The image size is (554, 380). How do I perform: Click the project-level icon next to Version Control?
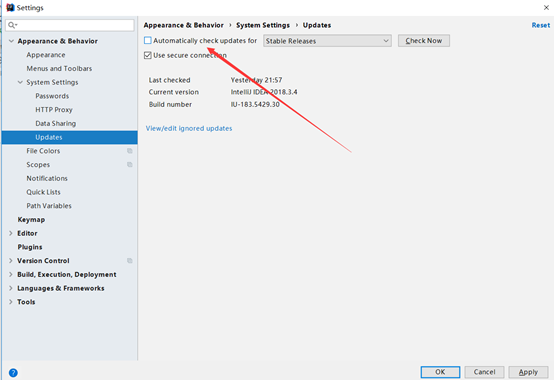click(x=130, y=261)
